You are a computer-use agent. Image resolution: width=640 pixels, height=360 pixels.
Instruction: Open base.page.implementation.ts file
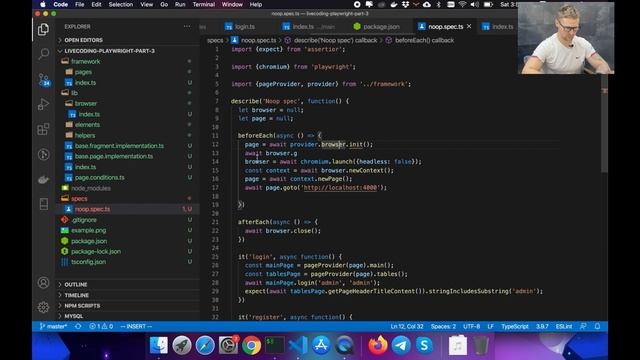tap(114, 156)
